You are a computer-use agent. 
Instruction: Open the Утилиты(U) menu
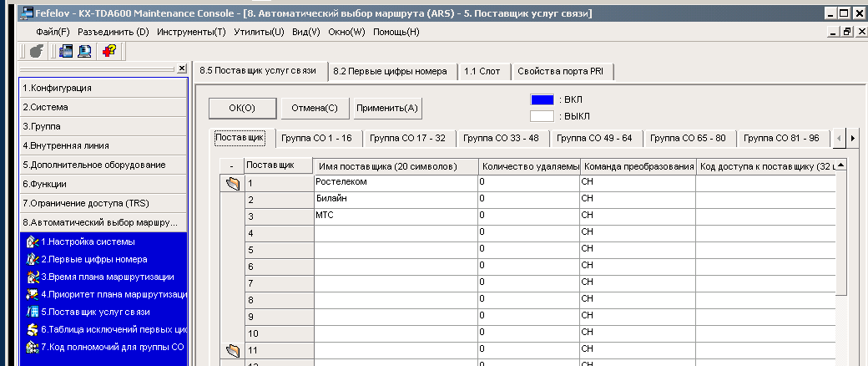[259, 32]
